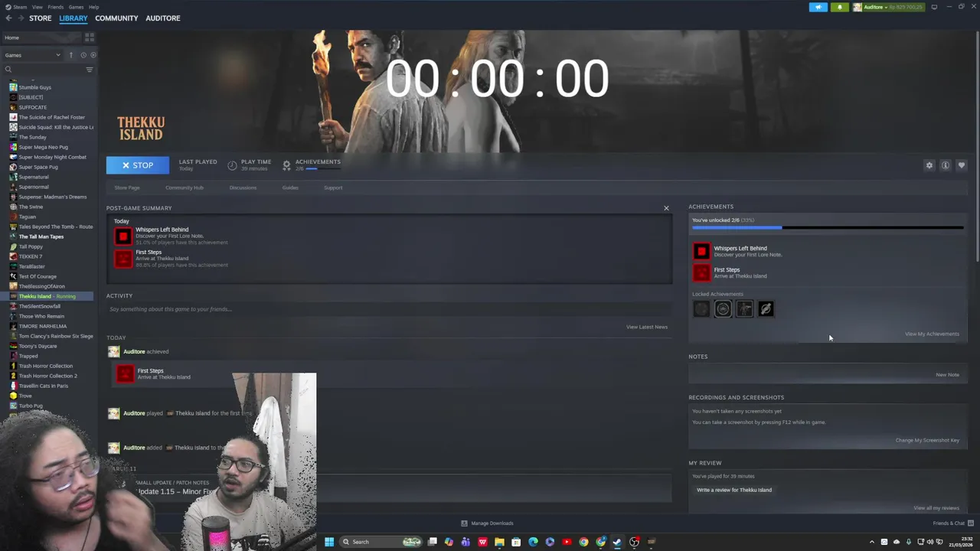Image resolution: width=980 pixels, height=551 pixels.
Task: Click the achievements progress bar
Action: (x=828, y=227)
